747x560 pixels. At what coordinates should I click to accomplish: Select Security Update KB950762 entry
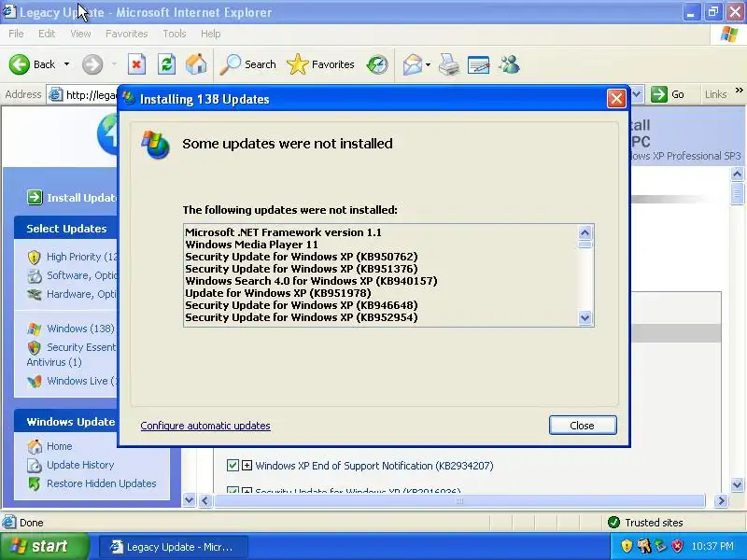[x=302, y=257]
